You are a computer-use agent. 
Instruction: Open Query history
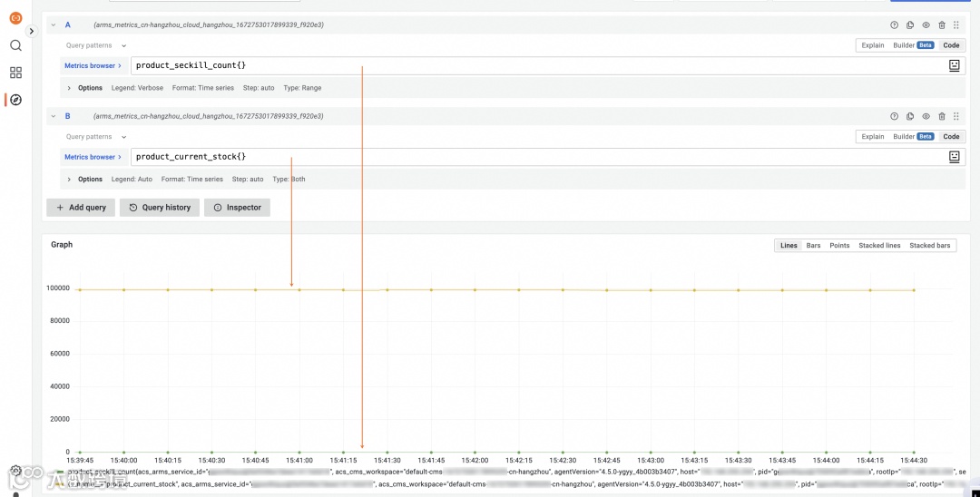tap(160, 208)
